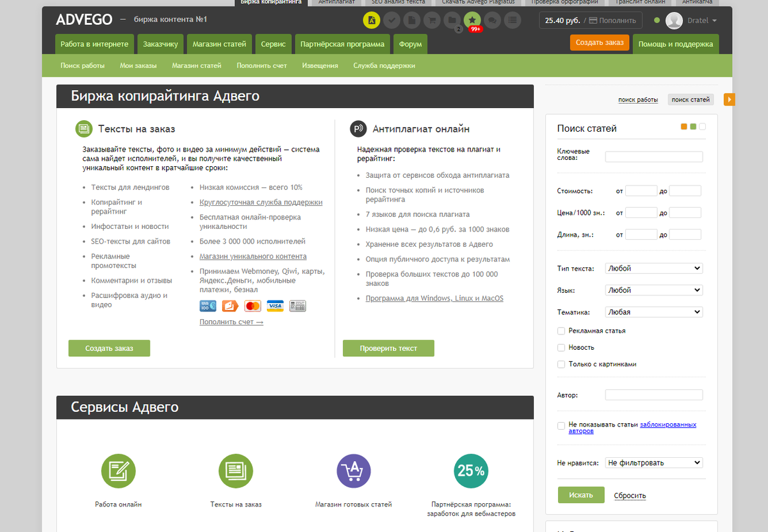Open the 'Тематика' dropdown
This screenshot has width=768, height=532.
coord(654,312)
